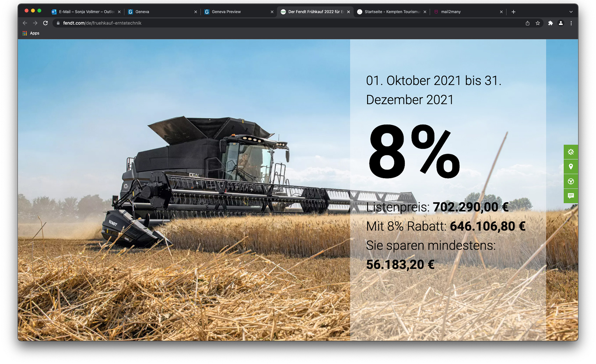Reload the Fendt page

click(x=46, y=23)
